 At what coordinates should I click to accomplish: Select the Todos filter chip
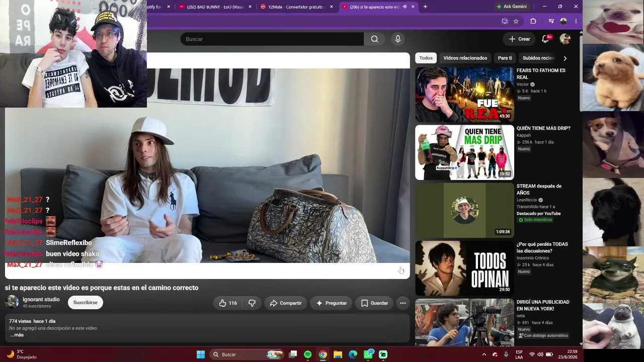[x=426, y=58]
